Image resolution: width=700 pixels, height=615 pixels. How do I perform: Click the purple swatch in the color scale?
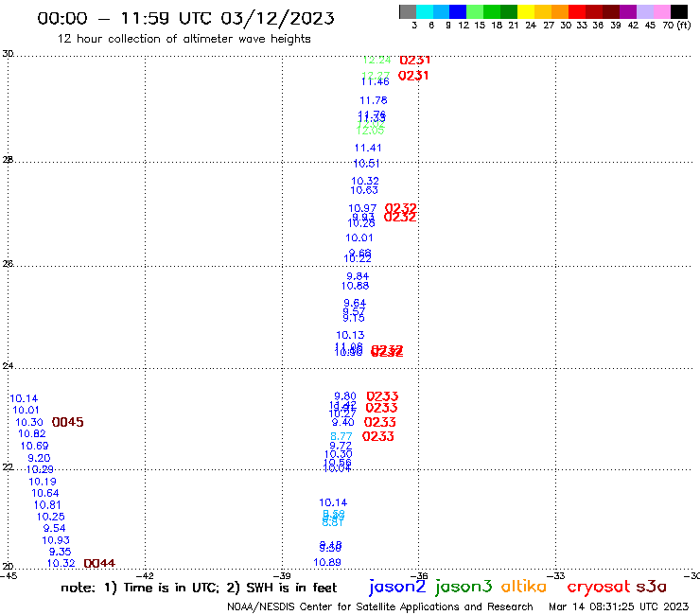pos(628,11)
